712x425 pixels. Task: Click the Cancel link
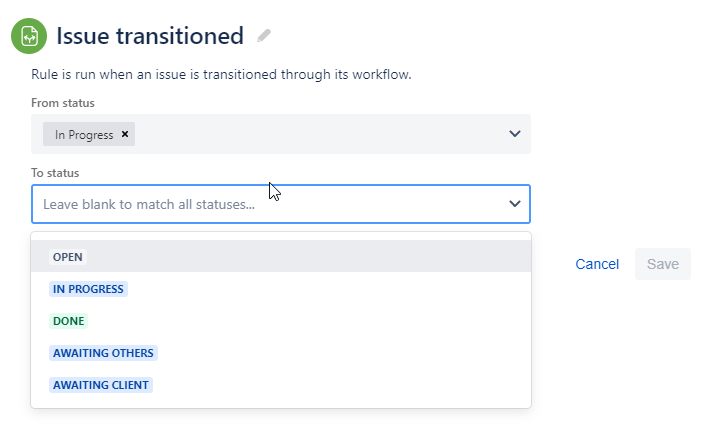pyautogui.click(x=597, y=264)
